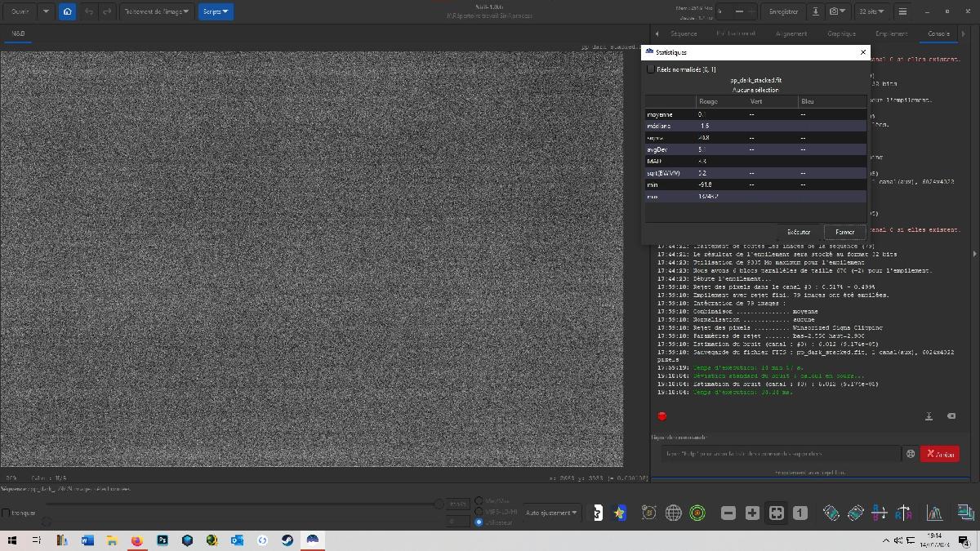Viewport: 980px width, 551px height.
Task: Open the 32 bits depth dropdown
Action: click(871, 11)
